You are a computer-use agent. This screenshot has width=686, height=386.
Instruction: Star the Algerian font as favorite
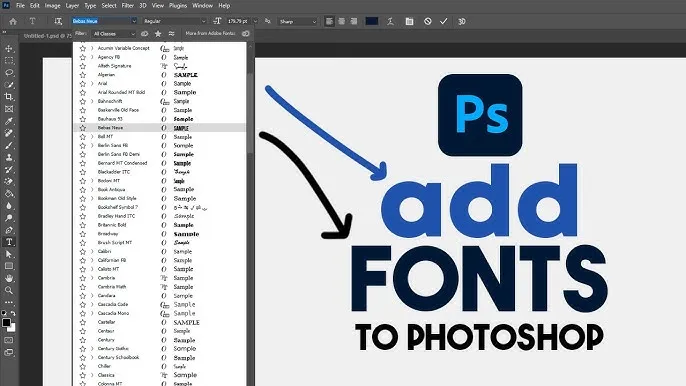(x=83, y=75)
